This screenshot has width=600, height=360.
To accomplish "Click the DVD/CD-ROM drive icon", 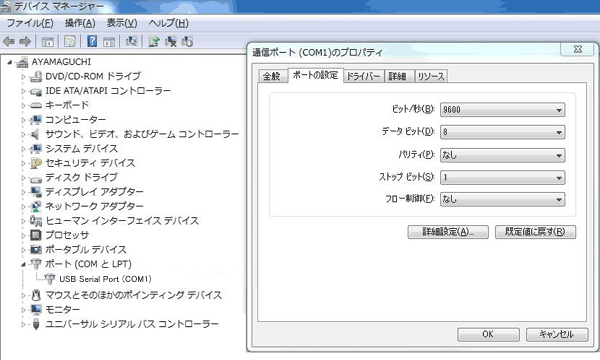I will point(36,77).
